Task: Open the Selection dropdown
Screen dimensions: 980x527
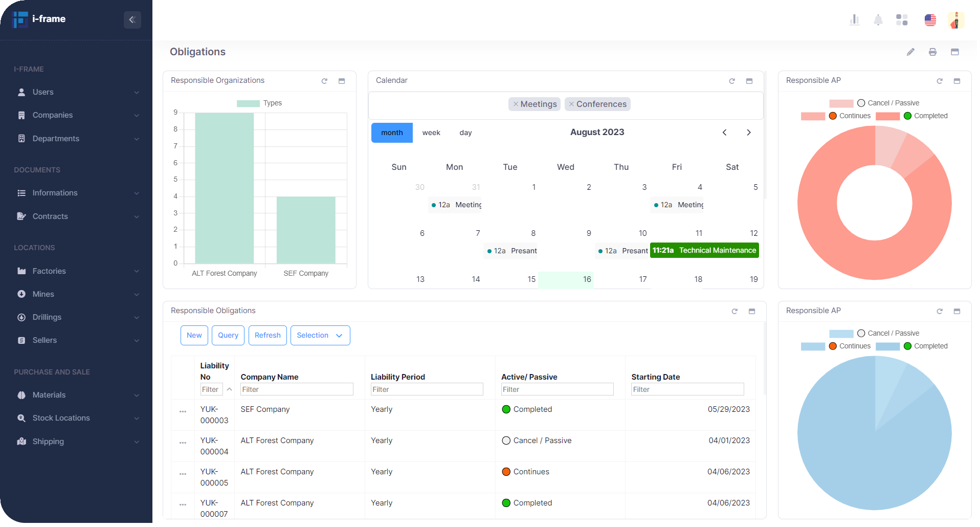Action: click(320, 336)
